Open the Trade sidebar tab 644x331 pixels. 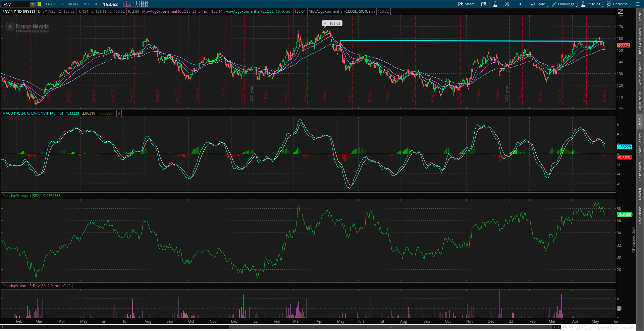click(640, 17)
